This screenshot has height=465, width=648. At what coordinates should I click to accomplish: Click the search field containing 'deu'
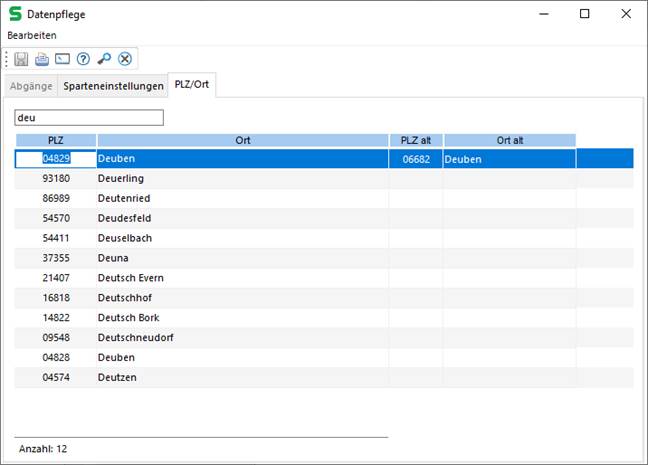pyautogui.click(x=88, y=118)
